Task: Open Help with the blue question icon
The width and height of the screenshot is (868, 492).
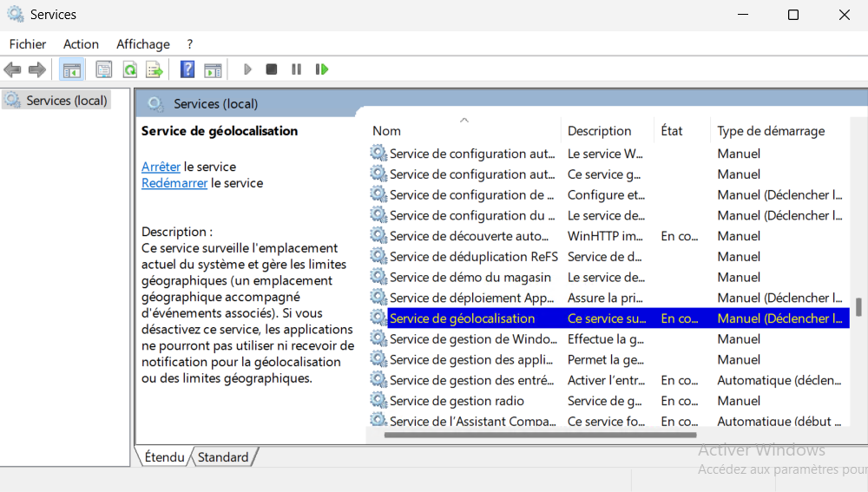Action: [x=187, y=69]
